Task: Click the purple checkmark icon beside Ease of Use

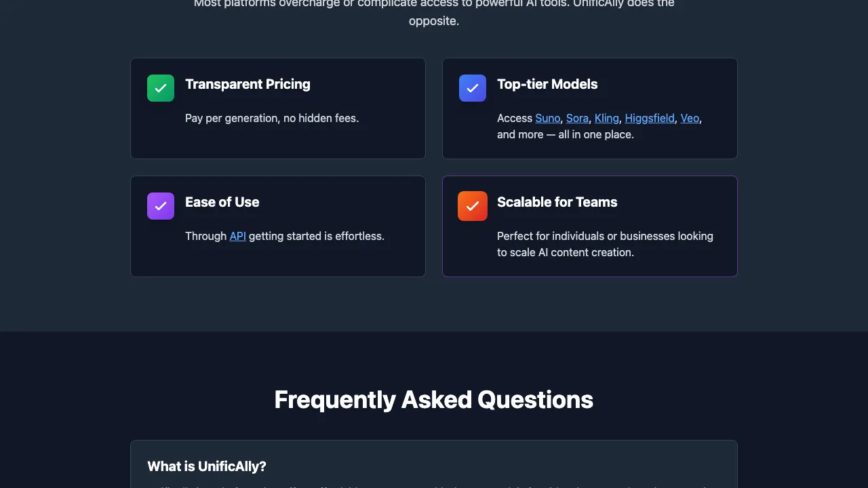Action: 161,206
